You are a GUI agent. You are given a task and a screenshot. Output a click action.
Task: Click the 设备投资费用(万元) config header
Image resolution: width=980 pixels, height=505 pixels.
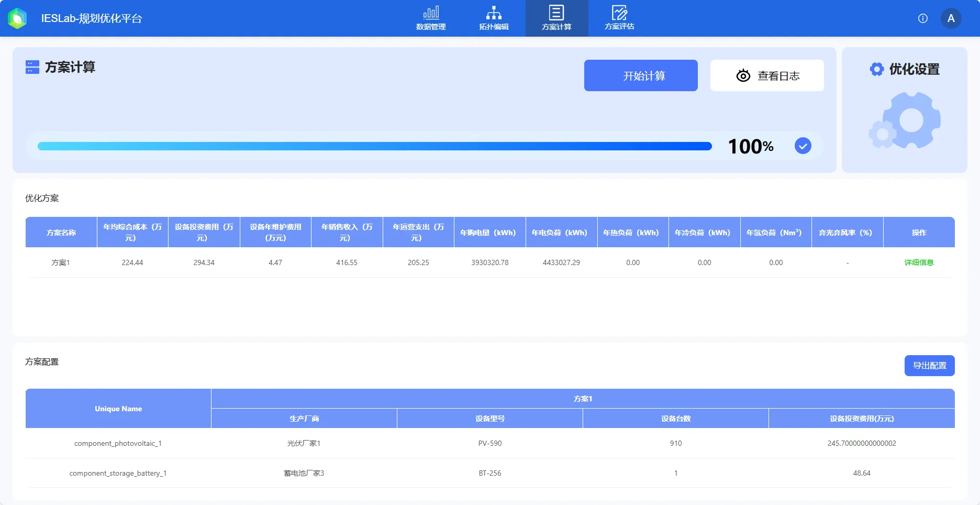(862, 419)
